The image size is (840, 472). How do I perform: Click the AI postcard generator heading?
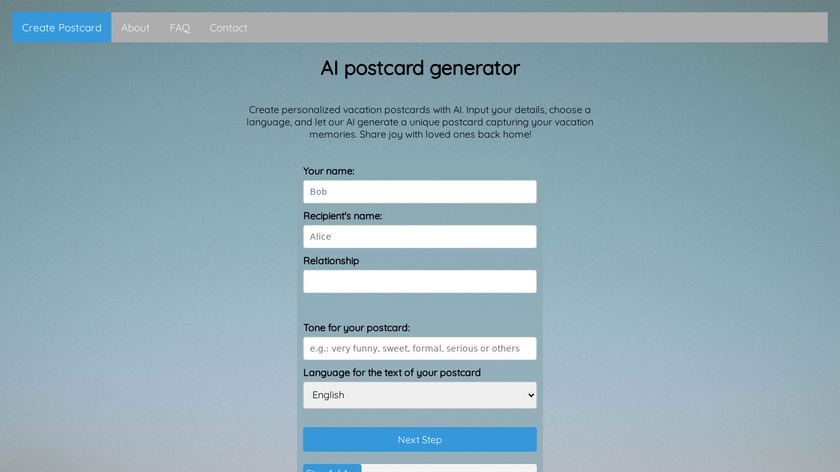point(420,68)
